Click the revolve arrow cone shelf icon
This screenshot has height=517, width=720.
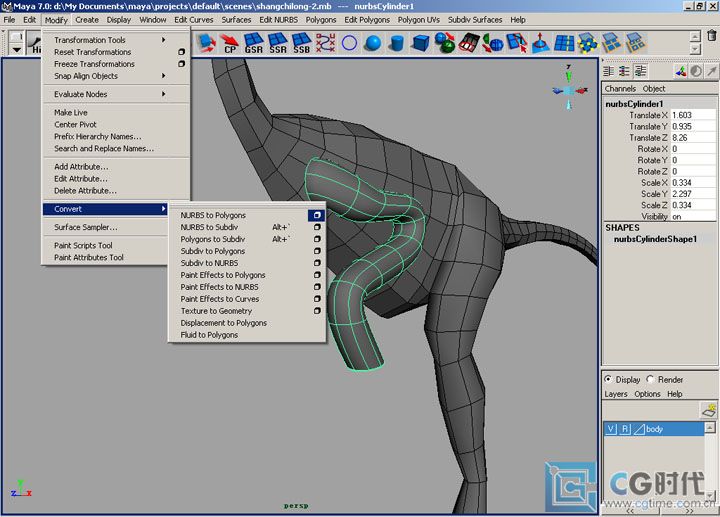(540, 44)
